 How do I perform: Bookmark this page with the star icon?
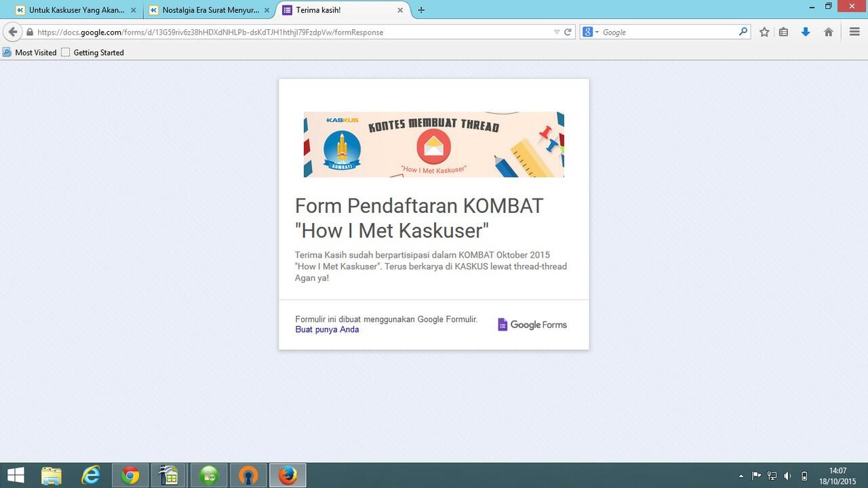[764, 32]
